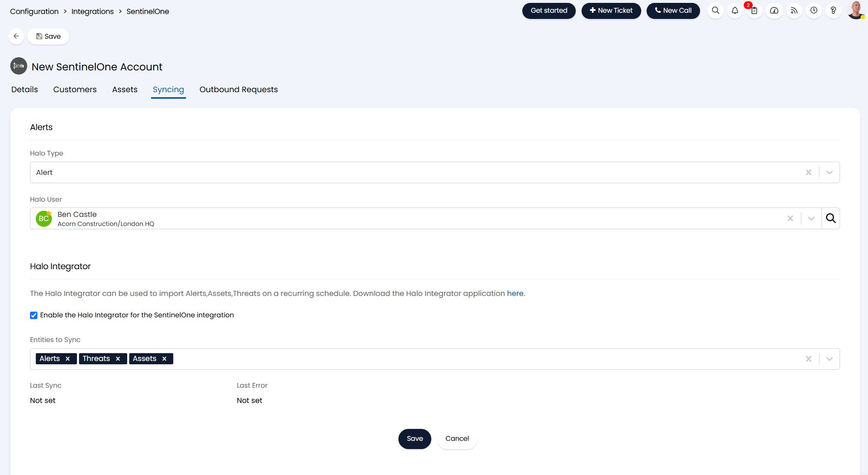Viewport: 868px width, 475px height.
Task: Clear all Entities to Sync
Action: tap(808, 359)
